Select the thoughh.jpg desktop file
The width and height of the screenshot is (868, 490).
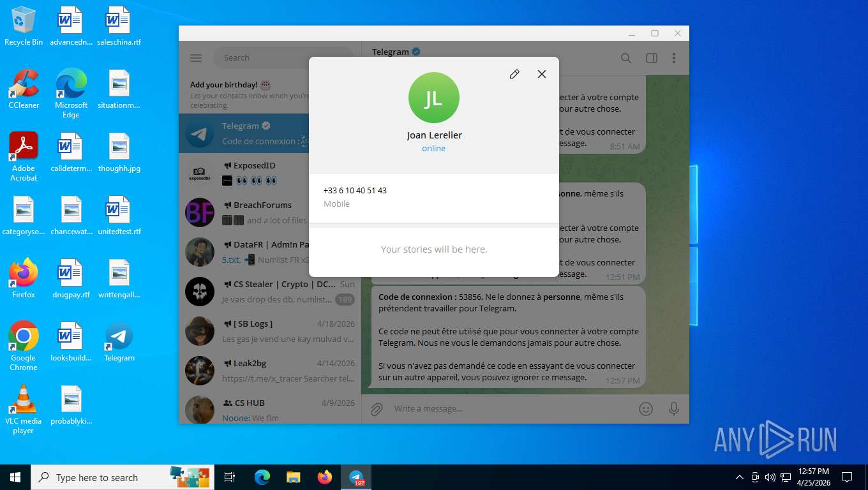[119, 152]
